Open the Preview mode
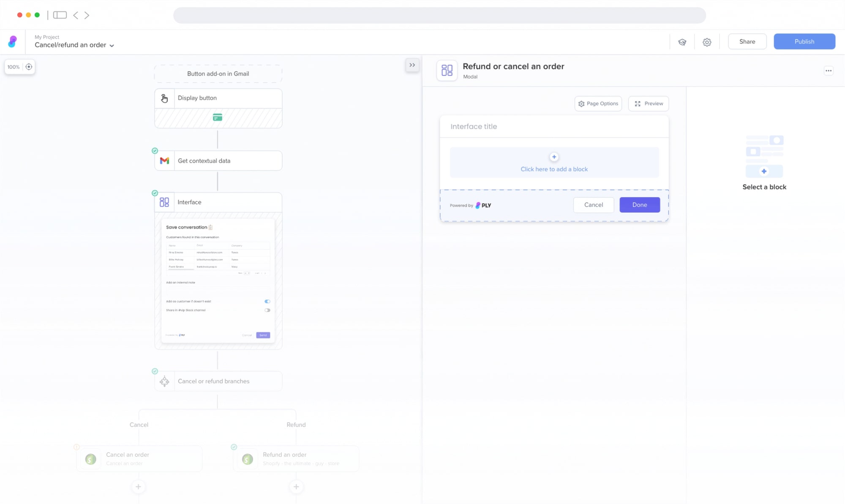This screenshot has width=845, height=504. (x=648, y=104)
